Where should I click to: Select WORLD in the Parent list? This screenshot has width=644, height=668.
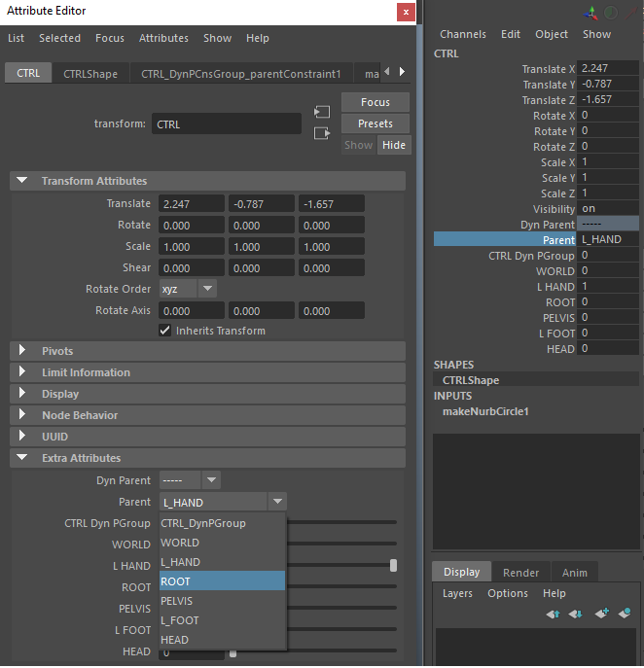tap(222, 543)
